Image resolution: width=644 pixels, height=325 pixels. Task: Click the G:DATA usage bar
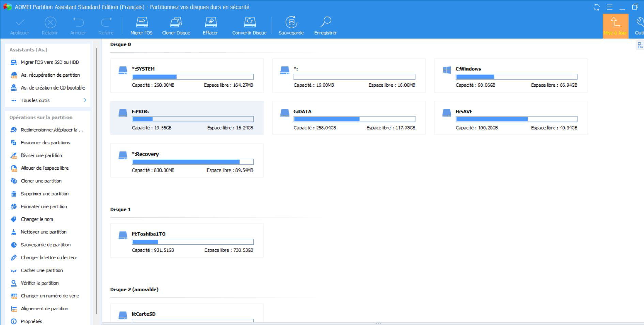[x=355, y=119]
